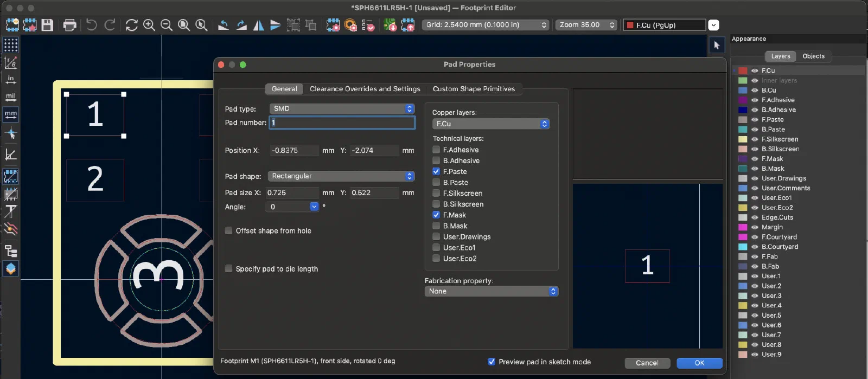Mirror vertically icon
The height and width of the screenshot is (379, 868).
click(276, 25)
